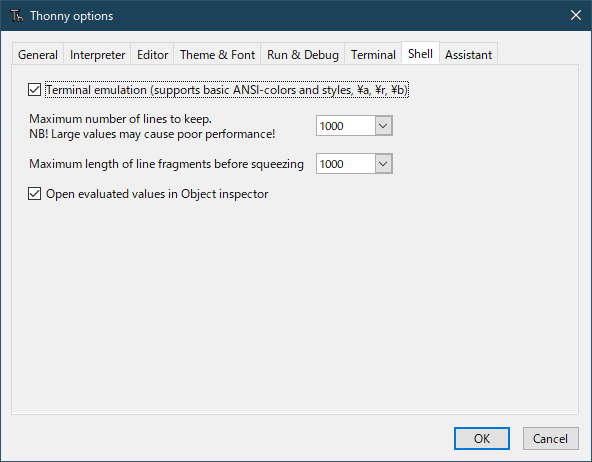Toggle Terminal emulation checkbox
The height and width of the screenshot is (462, 592).
(x=34, y=90)
